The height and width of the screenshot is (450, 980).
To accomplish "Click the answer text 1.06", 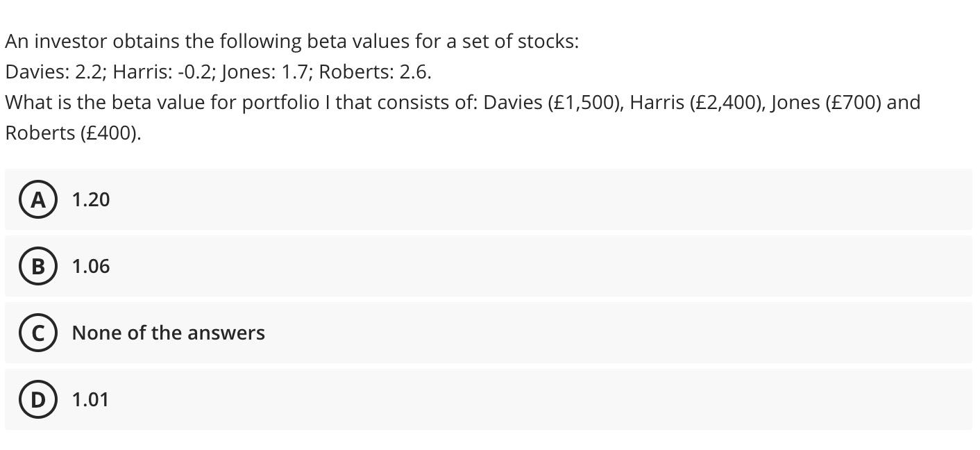I will 91,266.
